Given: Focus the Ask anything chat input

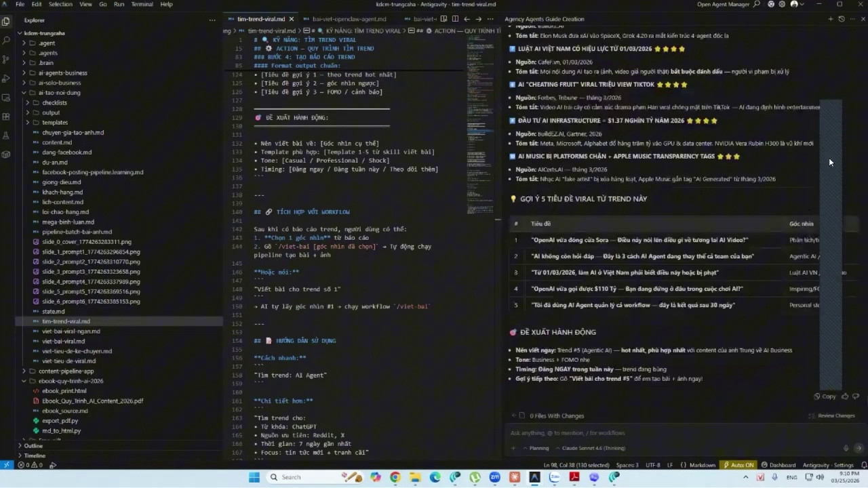Looking at the screenshot, I should [x=684, y=432].
